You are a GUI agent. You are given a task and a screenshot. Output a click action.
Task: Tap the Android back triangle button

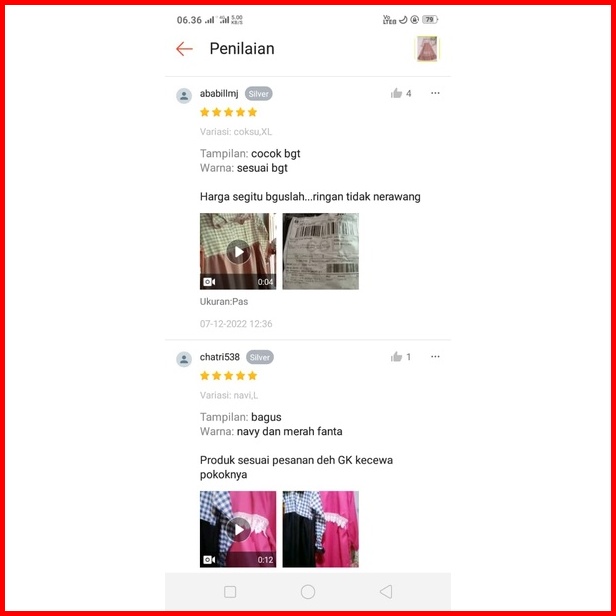[386, 592]
